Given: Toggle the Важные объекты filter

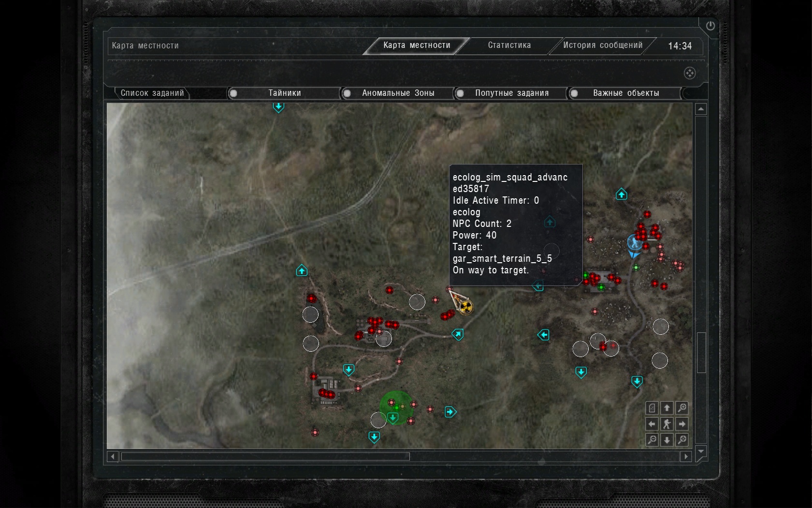Looking at the screenshot, I should tap(625, 93).
